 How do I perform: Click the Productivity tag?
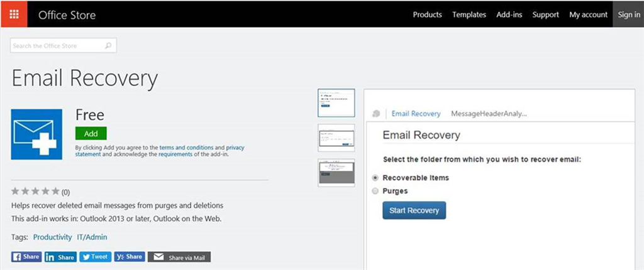point(53,237)
